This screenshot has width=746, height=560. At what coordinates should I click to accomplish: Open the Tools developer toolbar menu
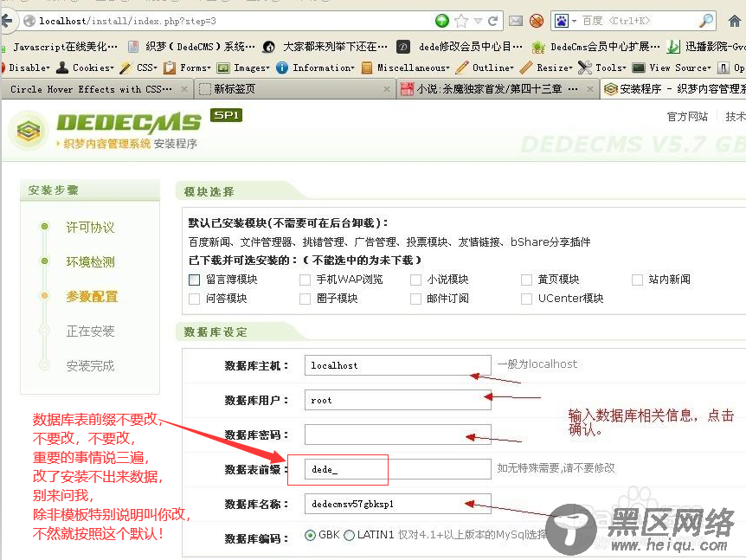pos(602,68)
